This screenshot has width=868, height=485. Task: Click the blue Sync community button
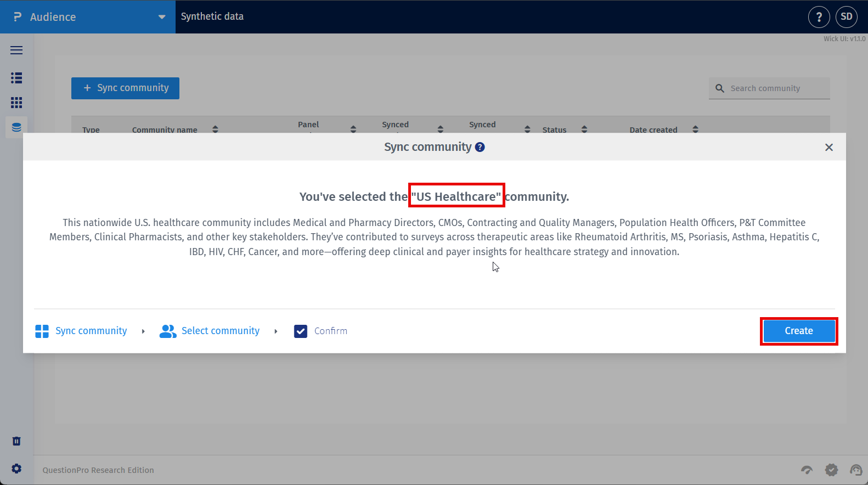point(125,88)
